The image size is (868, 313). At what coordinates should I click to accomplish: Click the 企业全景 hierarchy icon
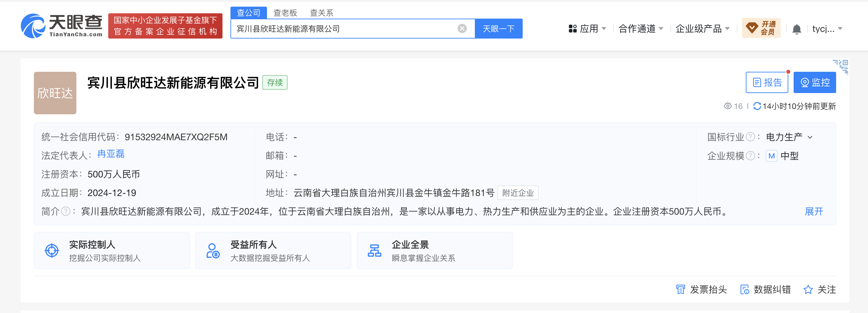(374, 251)
